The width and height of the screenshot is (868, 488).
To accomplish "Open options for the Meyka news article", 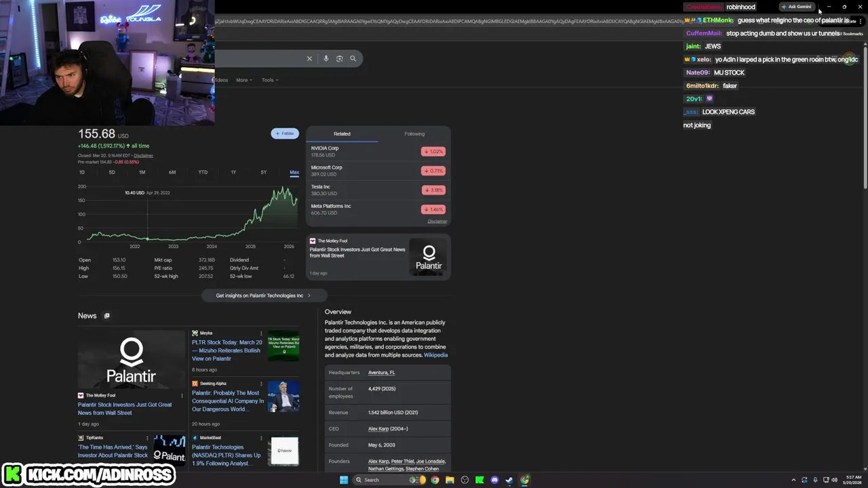I will 261,333.
